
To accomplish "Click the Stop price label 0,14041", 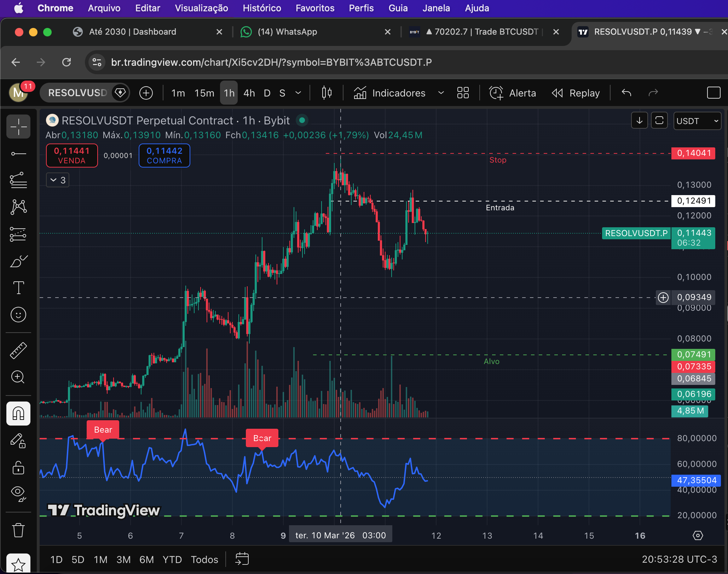I will [693, 153].
